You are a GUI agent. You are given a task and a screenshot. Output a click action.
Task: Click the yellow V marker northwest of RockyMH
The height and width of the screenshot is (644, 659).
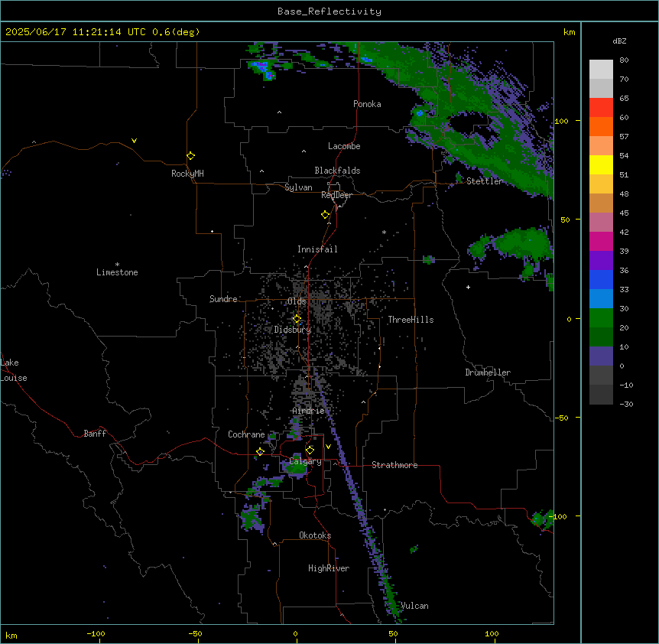point(134,141)
